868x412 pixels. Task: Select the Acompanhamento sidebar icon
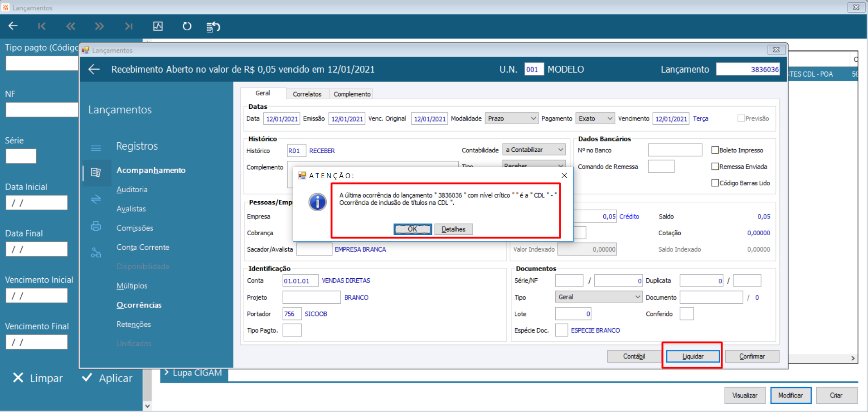[x=96, y=172]
